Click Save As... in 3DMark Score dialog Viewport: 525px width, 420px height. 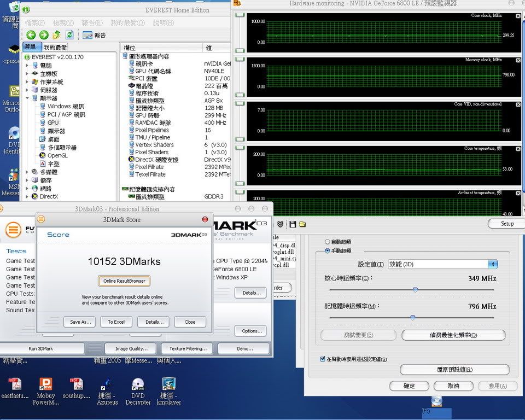tap(80, 322)
